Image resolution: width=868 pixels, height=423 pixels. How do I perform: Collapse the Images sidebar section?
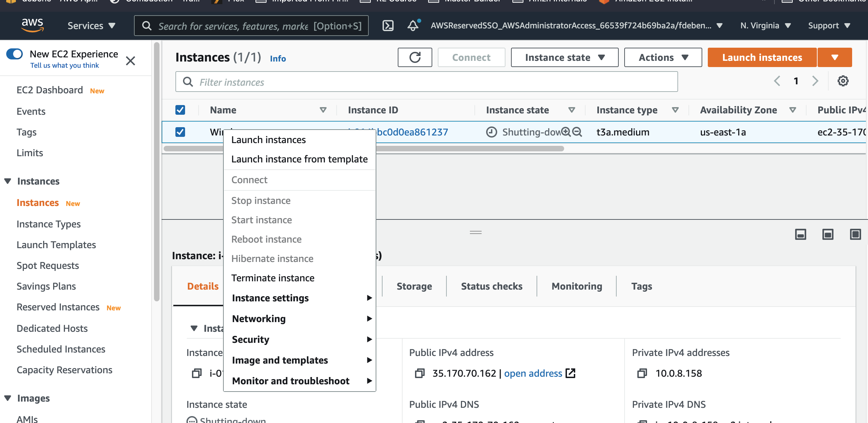point(8,398)
